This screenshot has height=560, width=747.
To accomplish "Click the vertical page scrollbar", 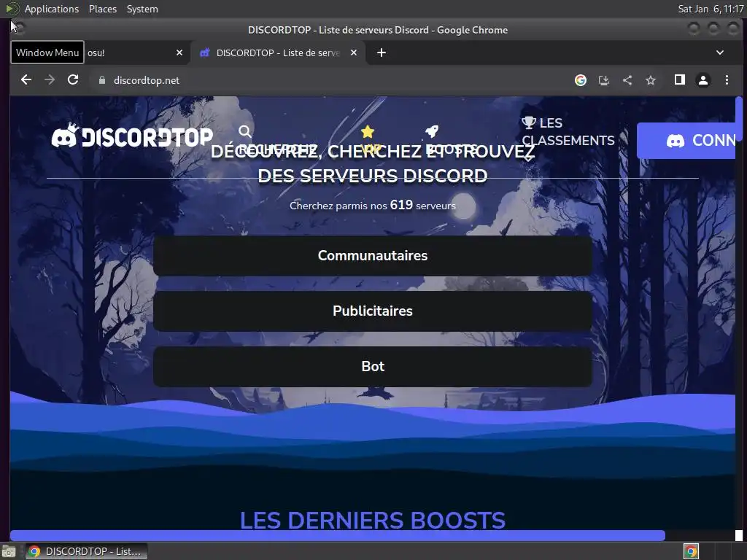I will pyautogui.click(x=739, y=119).
